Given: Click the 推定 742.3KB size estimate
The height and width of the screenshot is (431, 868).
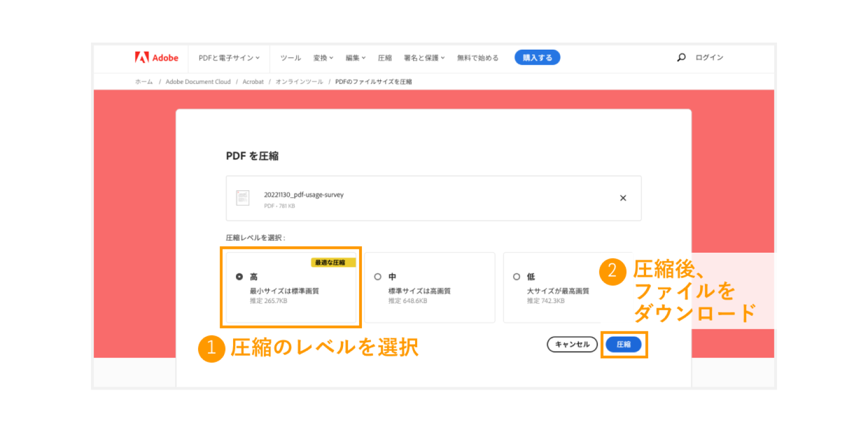Looking at the screenshot, I should coord(546,301).
